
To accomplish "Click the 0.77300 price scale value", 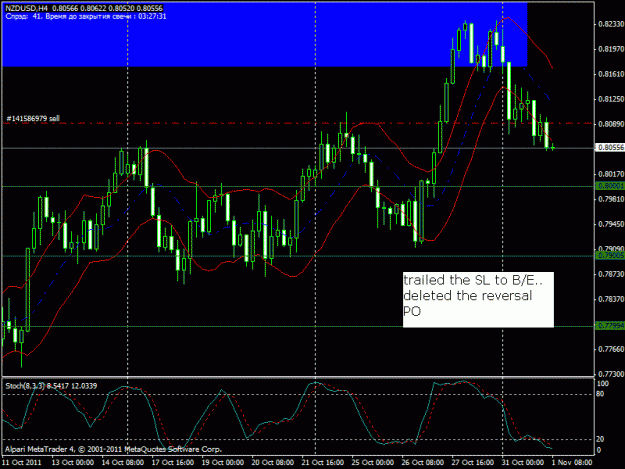I will click(611, 374).
